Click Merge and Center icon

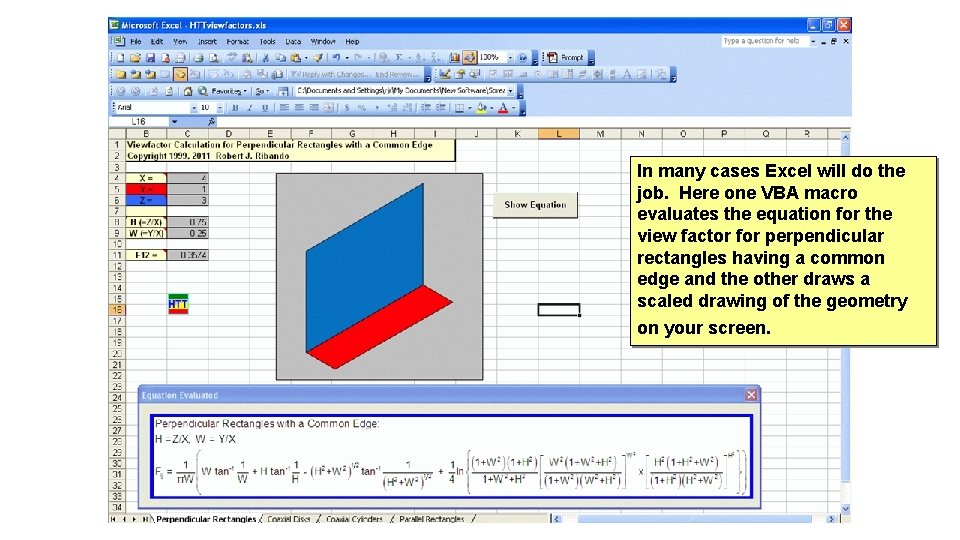point(329,108)
